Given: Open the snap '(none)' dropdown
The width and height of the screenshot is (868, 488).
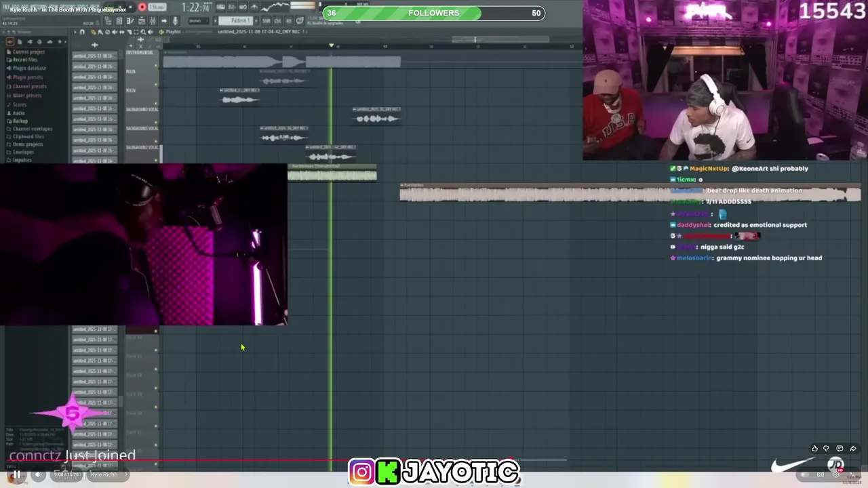Looking at the screenshot, I should (x=199, y=21).
